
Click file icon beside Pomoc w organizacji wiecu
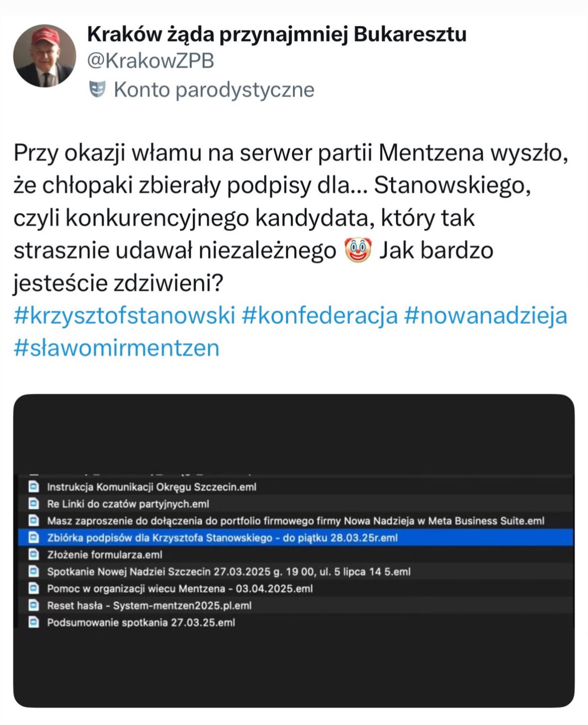click(33, 589)
